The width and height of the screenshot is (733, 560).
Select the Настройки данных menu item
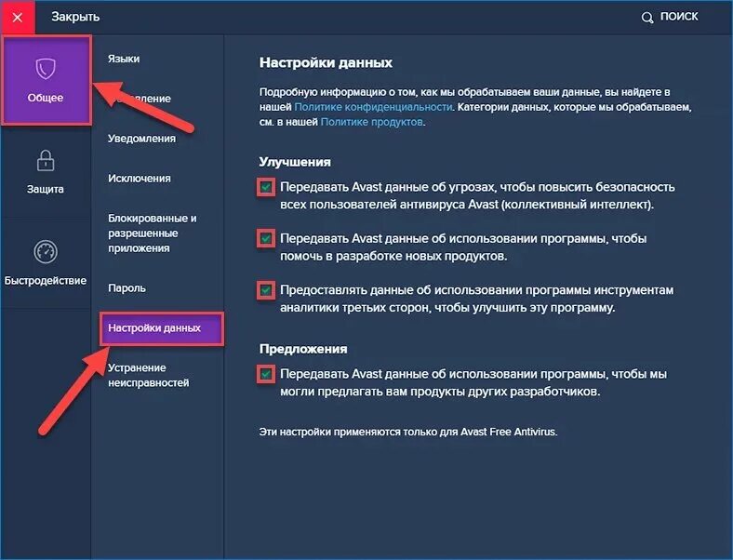click(x=161, y=328)
